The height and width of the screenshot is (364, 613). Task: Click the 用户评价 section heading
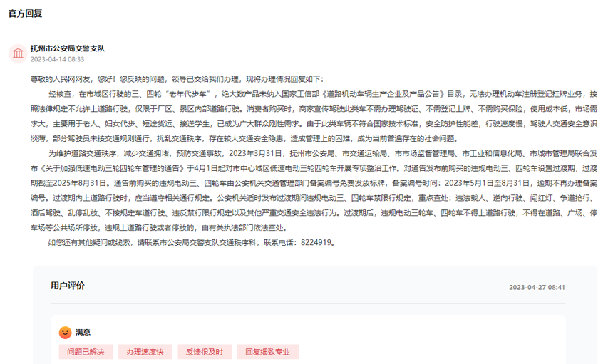[67, 286]
